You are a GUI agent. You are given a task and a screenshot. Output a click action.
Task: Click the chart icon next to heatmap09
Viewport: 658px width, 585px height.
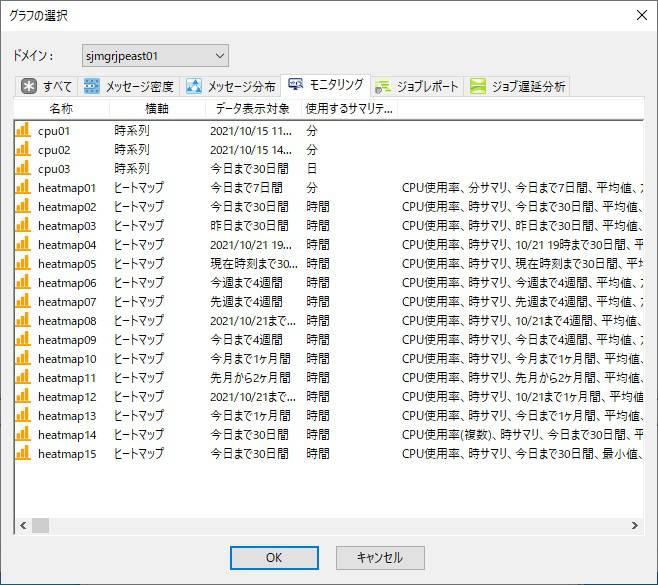23,339
